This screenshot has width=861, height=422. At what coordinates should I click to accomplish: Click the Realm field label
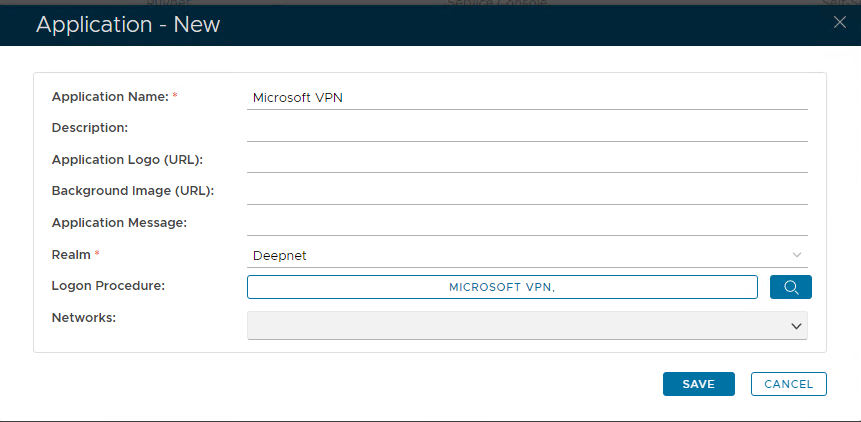tap(70, 255)
